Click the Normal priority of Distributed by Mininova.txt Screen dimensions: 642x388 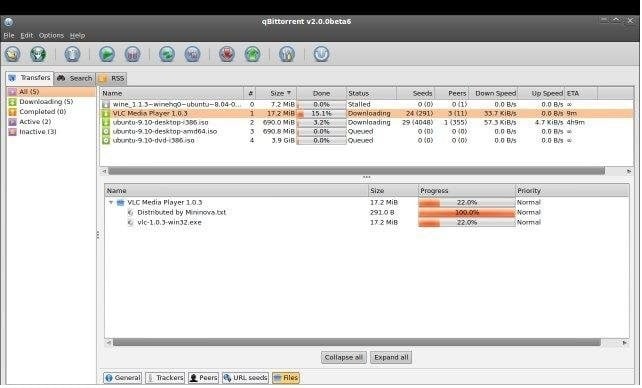(x=529, y=212)
